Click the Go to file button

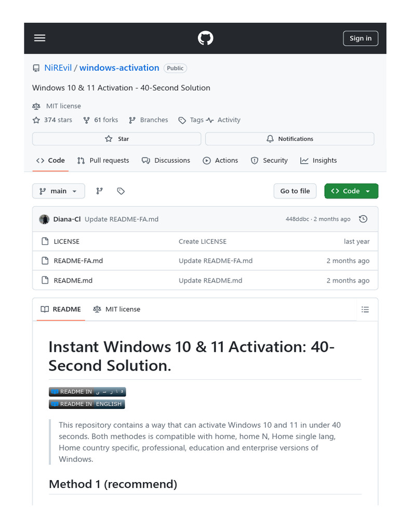[295, 191]
